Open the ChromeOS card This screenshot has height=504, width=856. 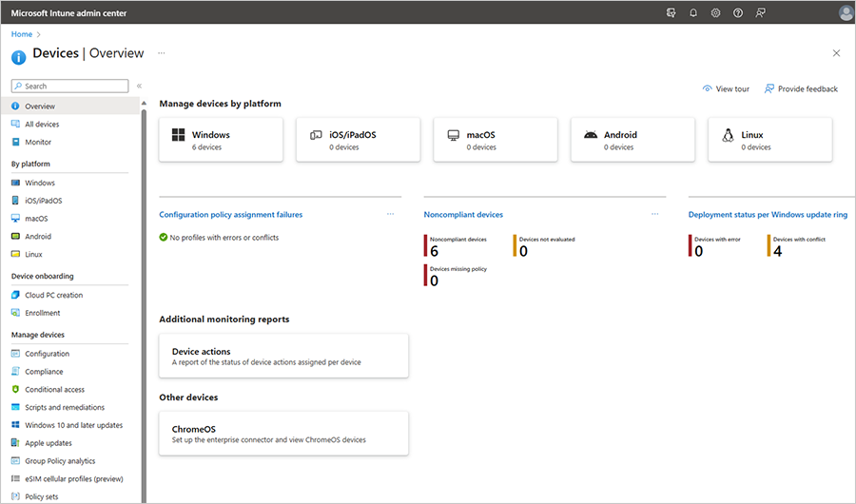283,434
